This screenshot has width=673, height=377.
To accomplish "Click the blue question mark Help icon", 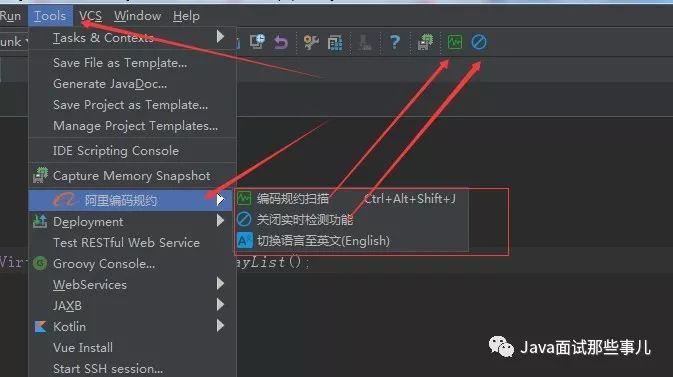I will click(x=394, y=42).
